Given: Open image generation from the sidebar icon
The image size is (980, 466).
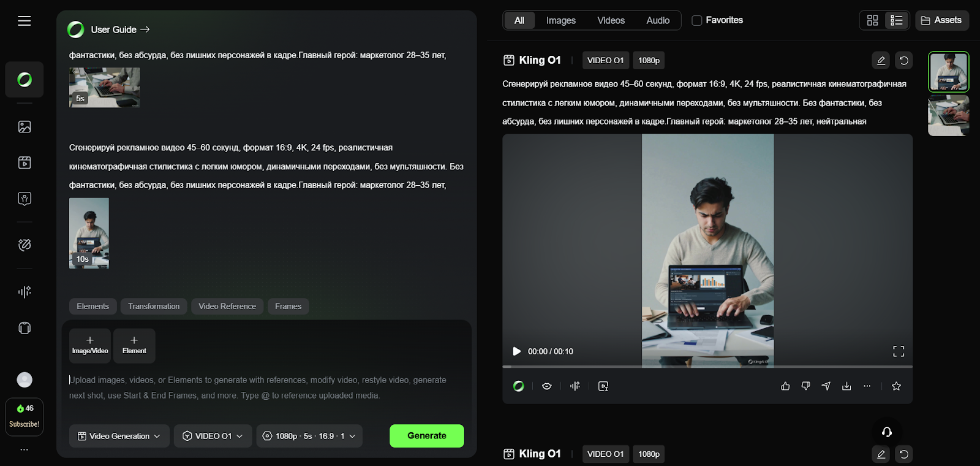Looking at the screenshot, I should pos(24,127).
